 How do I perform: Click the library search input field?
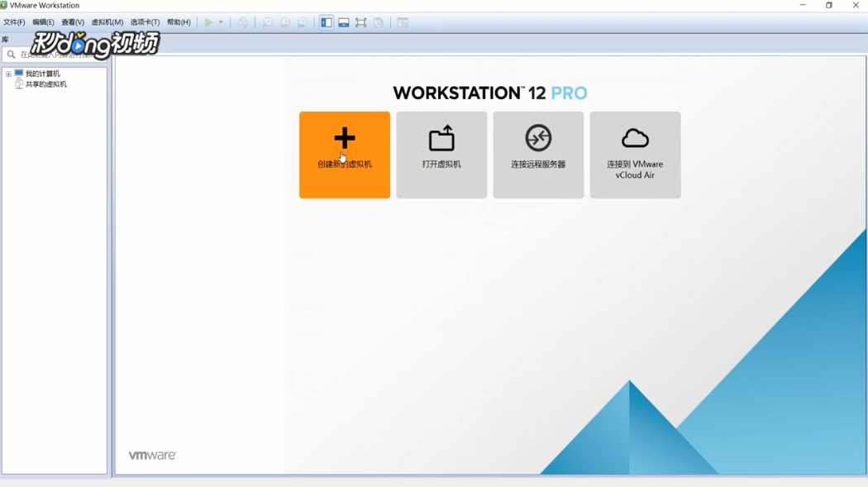coord(55,55)
